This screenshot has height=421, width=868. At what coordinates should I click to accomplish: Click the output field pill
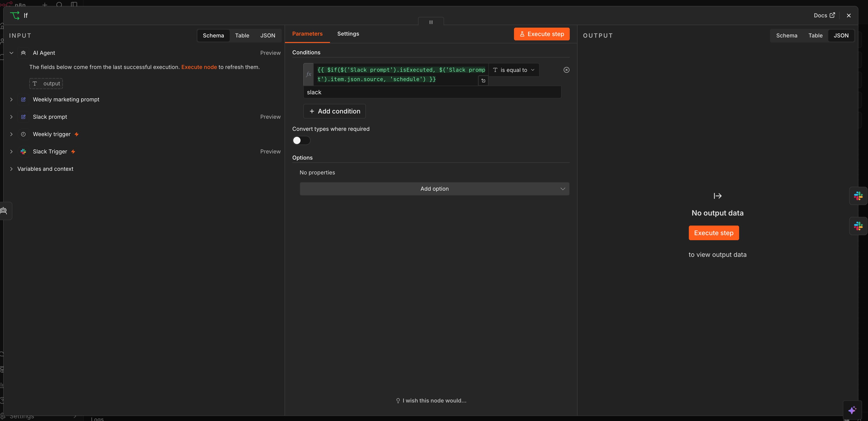coord(46,84)
